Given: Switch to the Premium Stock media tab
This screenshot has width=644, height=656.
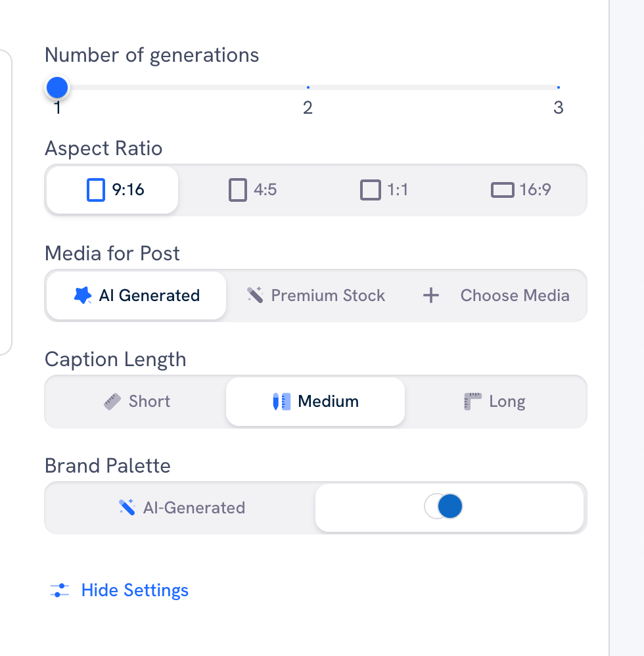Looking at the screenshot, I should [315, 295].
